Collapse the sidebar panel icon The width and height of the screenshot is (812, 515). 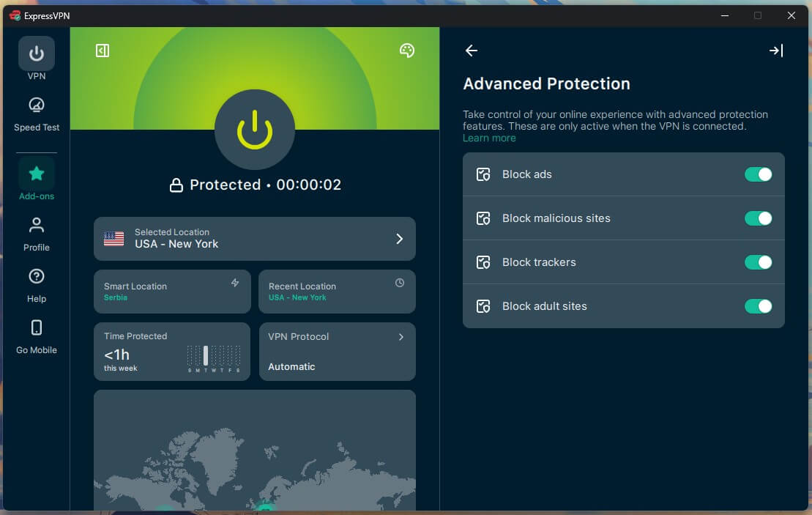click(103, 51)
